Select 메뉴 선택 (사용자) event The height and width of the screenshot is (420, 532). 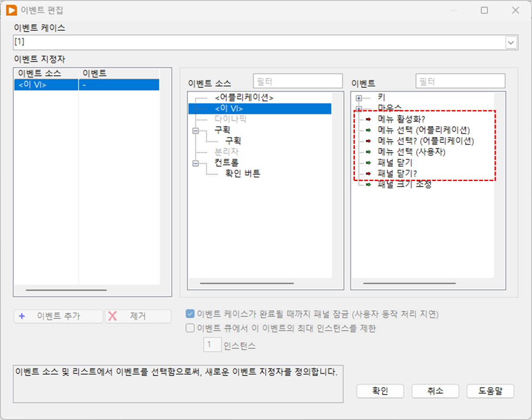412,152
